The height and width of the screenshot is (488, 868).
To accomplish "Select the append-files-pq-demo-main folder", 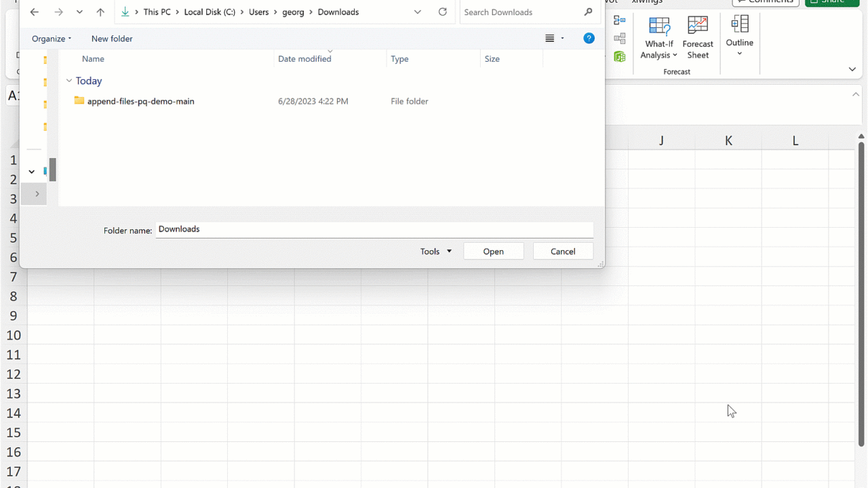I will pyautogui.click(x=140, y=101).
